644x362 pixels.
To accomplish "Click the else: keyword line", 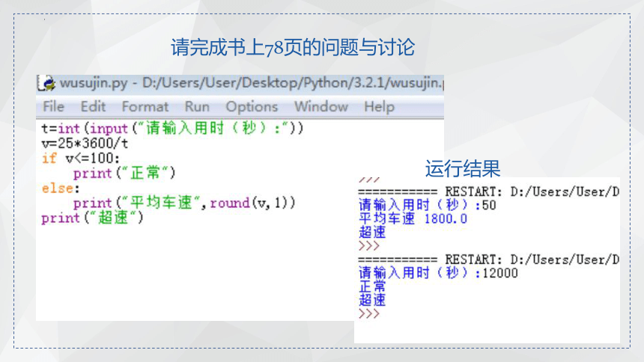I will [61, 188].
